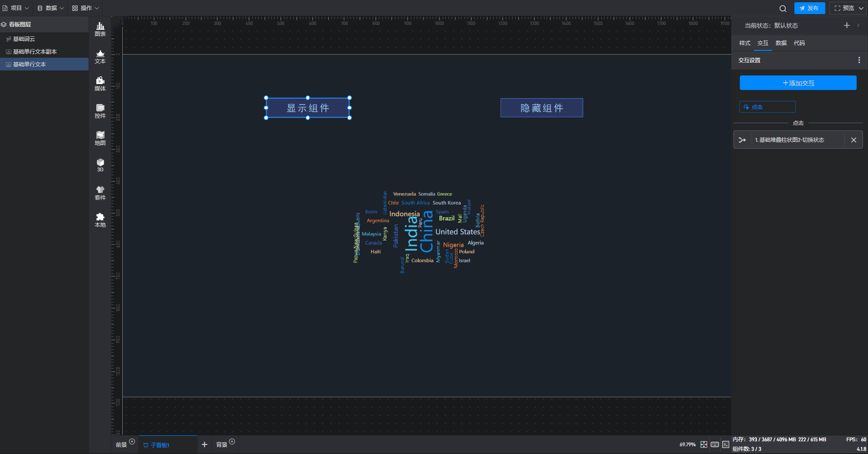
Task: Open the 地图 map components panel
Action: (x=100, y=138)
